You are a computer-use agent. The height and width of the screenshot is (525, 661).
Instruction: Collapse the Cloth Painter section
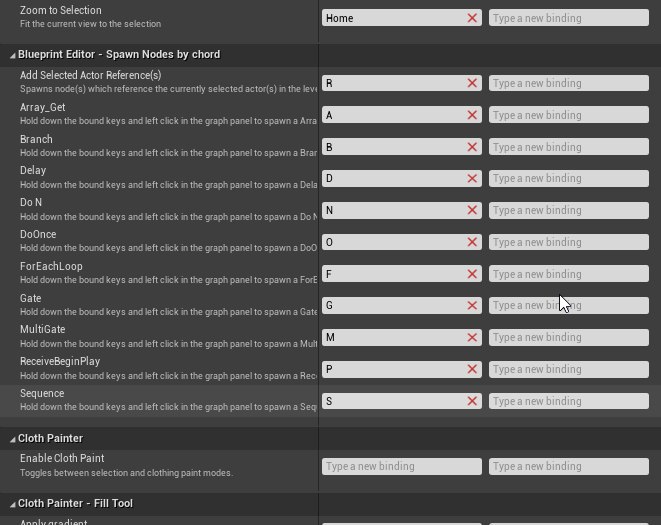[x=13, y=439]
